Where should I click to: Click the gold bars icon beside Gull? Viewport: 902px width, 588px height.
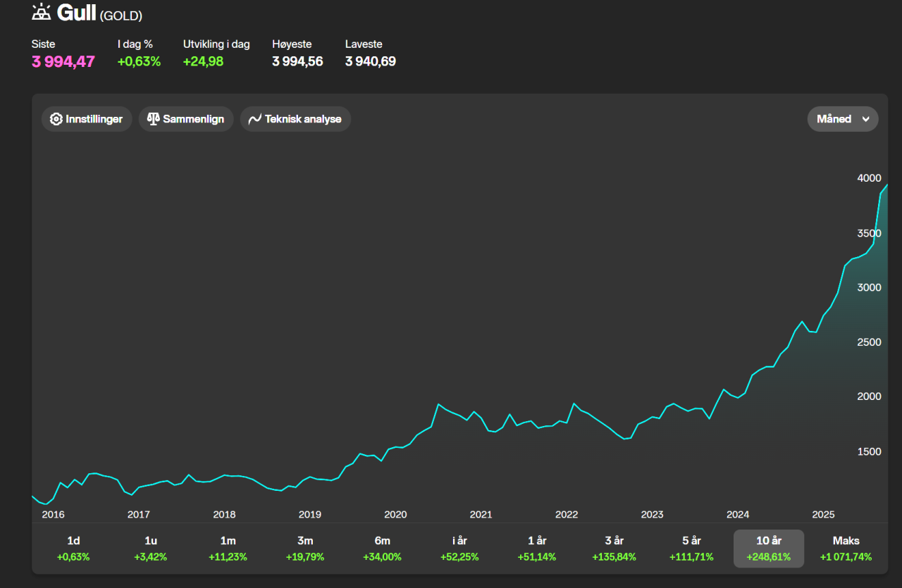point(42,13)
